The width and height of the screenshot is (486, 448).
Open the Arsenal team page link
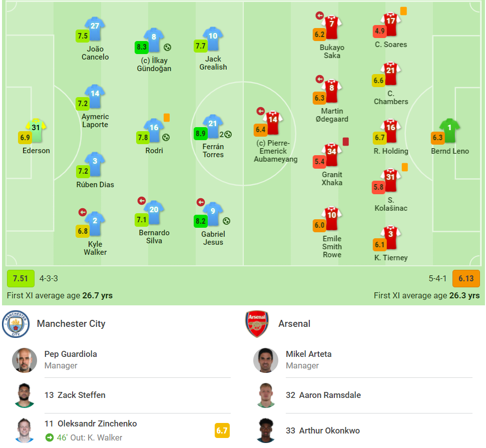[294, 324]
